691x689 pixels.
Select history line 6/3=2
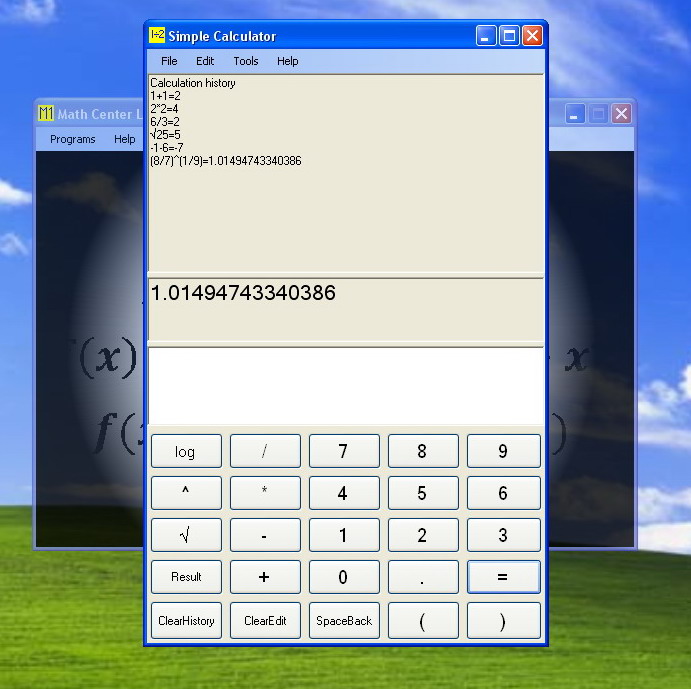coord(165,122)
